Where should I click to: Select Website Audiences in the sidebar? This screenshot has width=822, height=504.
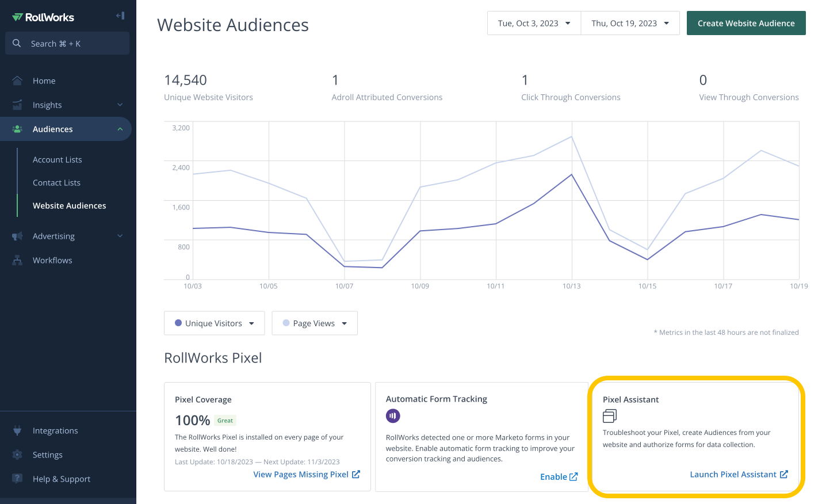[x=70, y=205]
